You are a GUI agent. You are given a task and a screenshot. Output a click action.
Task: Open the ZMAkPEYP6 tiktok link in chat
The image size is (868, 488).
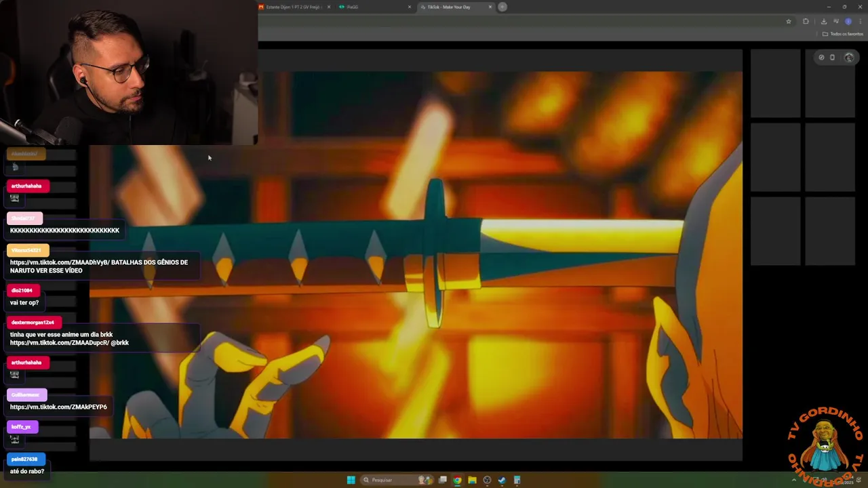pos(58,407)
